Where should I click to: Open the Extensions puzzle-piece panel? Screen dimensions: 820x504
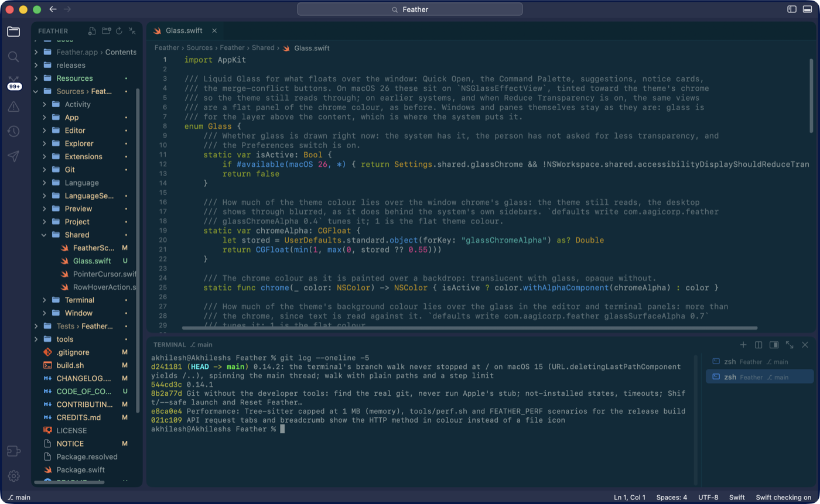coord(13,451)
